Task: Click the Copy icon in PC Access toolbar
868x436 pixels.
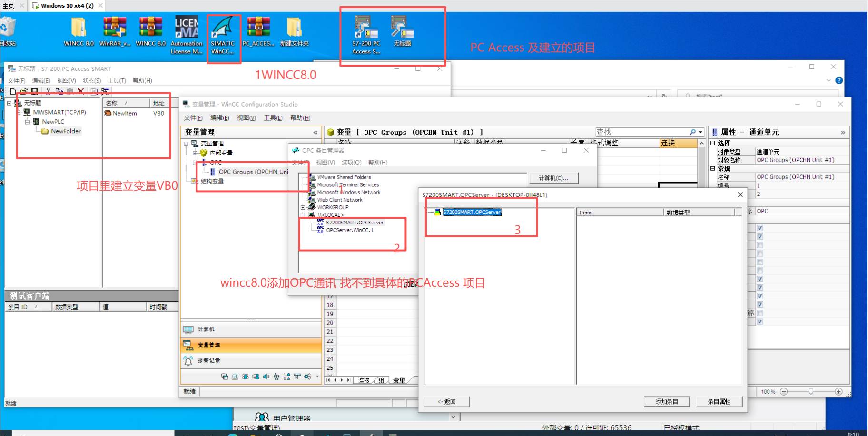Action: point(59,91)
